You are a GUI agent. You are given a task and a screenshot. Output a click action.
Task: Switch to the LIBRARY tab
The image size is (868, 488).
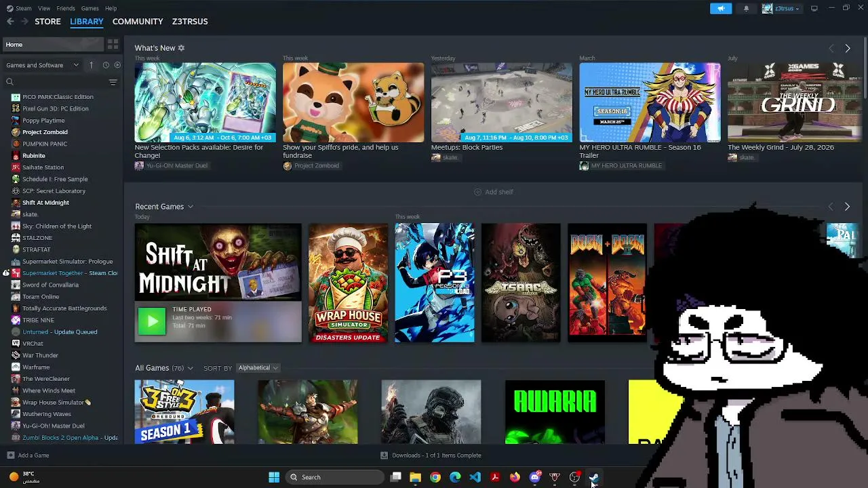pyautogui.click(x=87, y=22)
